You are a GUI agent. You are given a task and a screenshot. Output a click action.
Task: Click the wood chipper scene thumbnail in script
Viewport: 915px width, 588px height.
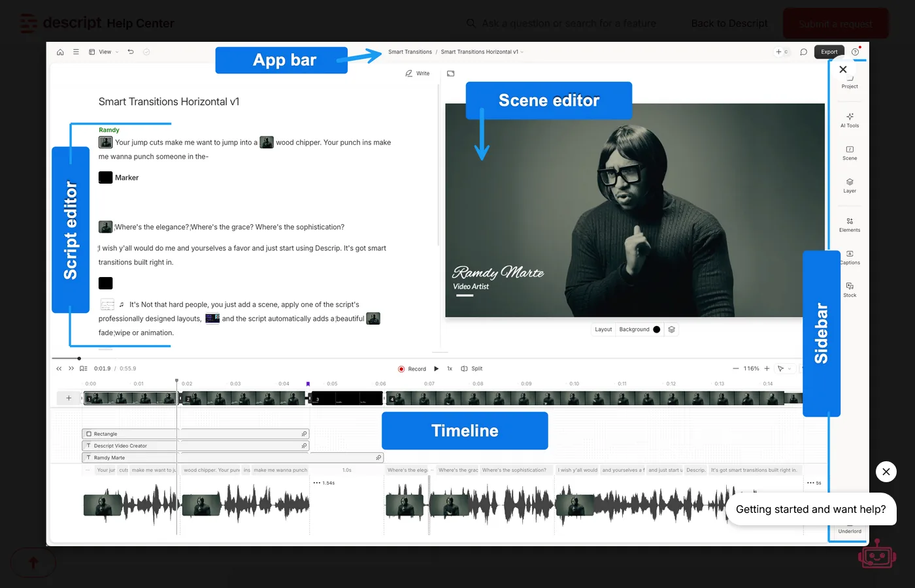click(x=267, y=142)
